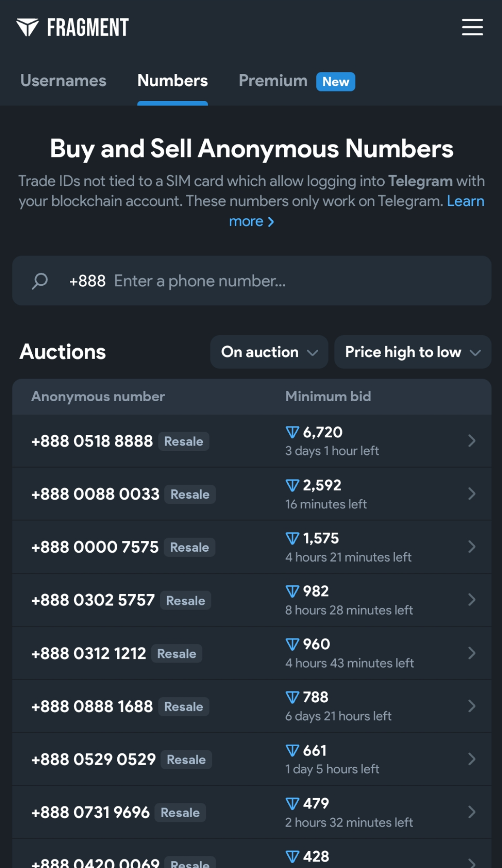
Task: Click the Minimum bid column header
Action: (x=327, y=397)
